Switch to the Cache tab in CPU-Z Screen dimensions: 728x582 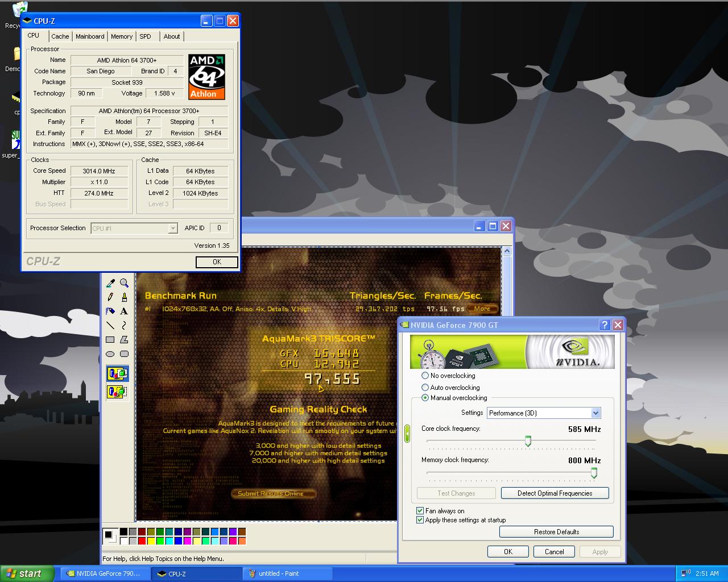[x=60, y=36]
